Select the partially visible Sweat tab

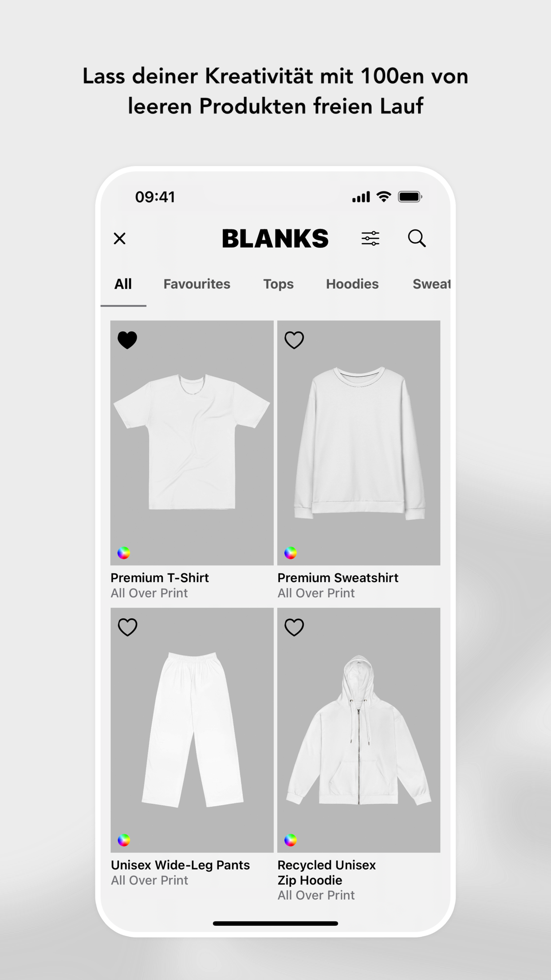pyautogui.click(x=431, y=284)
